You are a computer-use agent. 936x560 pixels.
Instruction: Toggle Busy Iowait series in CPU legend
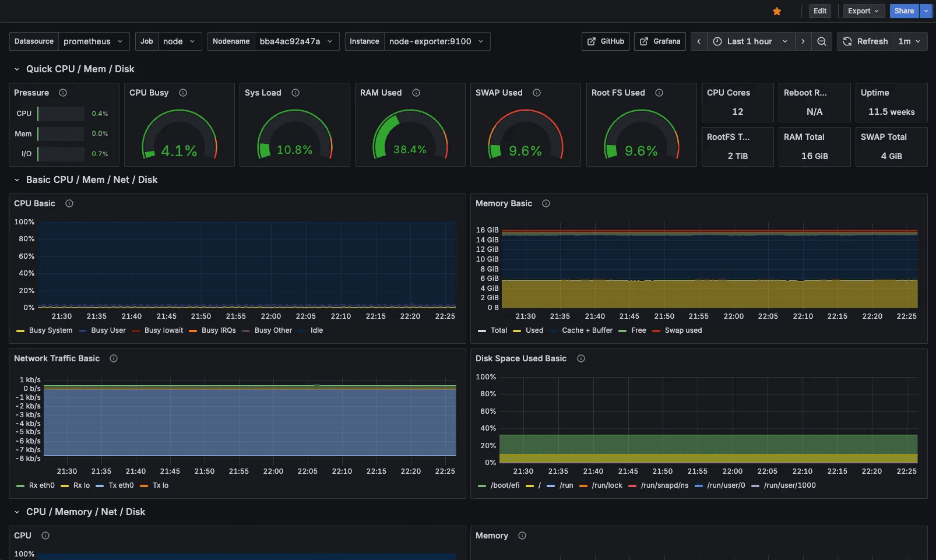[x=163, y=330]
